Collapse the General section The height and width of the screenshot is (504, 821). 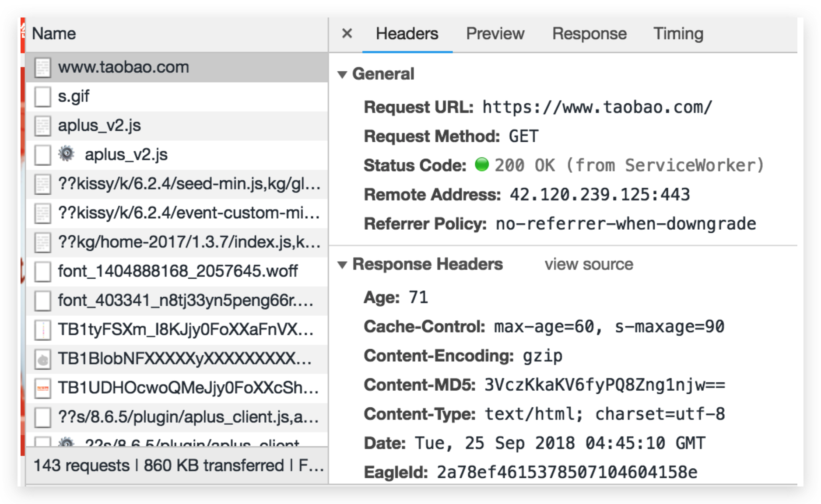pos(343,74)
